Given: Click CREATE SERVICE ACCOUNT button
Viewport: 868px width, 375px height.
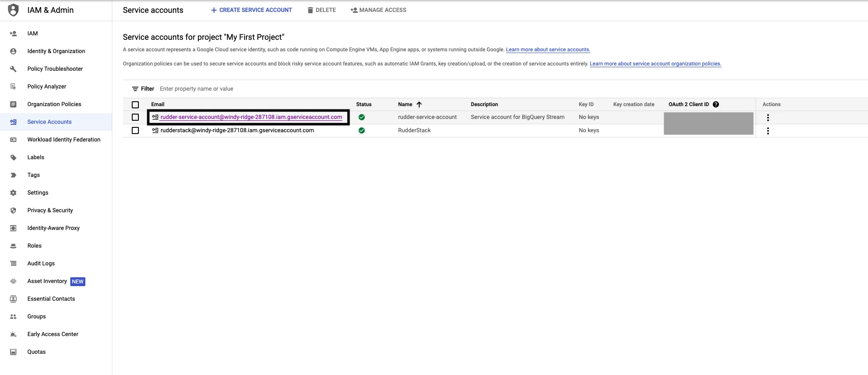Looking at the screenshot, I should (x=251, y=10).
